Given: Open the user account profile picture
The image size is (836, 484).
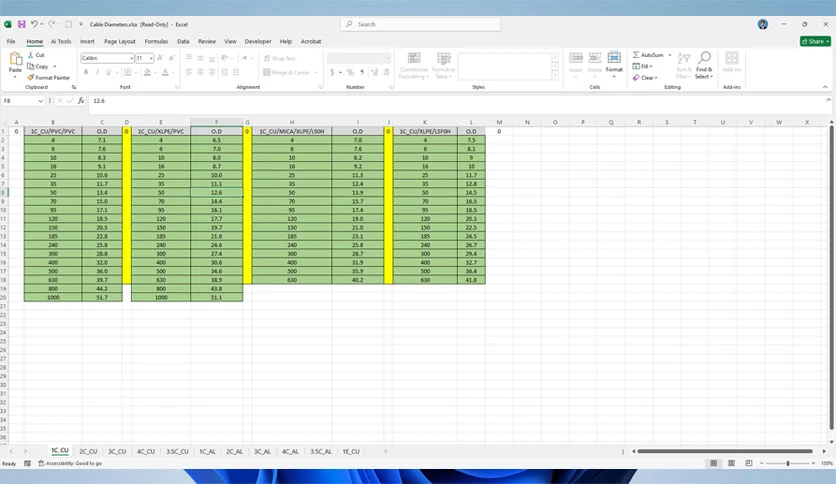Looking at the screenshot, I should 763,24.
